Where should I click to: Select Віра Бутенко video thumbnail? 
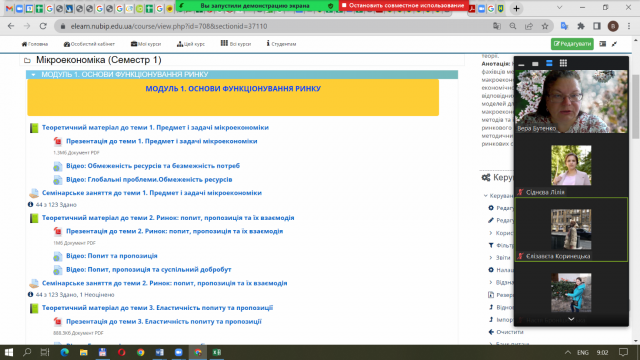[571, 101]
